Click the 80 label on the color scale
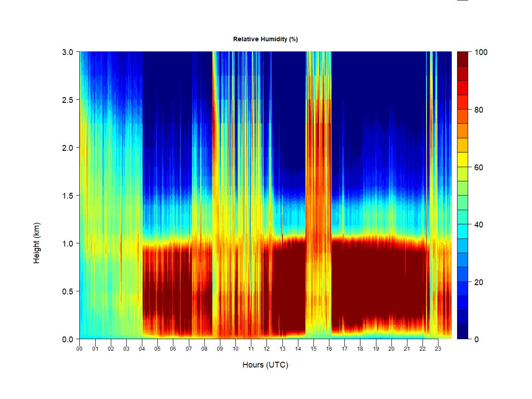 pos(479,110)
